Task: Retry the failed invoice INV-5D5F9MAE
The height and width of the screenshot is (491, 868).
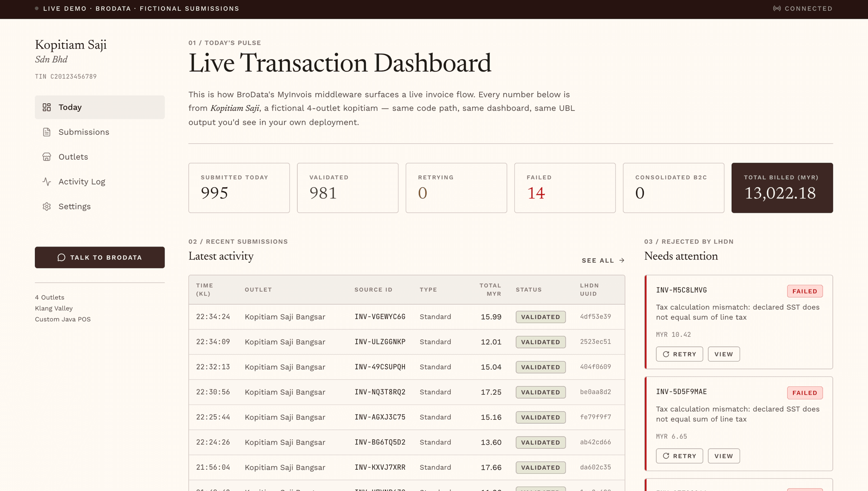Action: (x=679, y=456)
